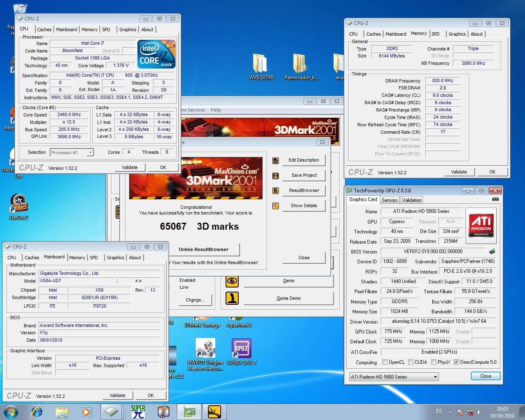This screenshot has height=420, width=525.
Task: Click the volume icon in system tray
Action: [480, 412]
